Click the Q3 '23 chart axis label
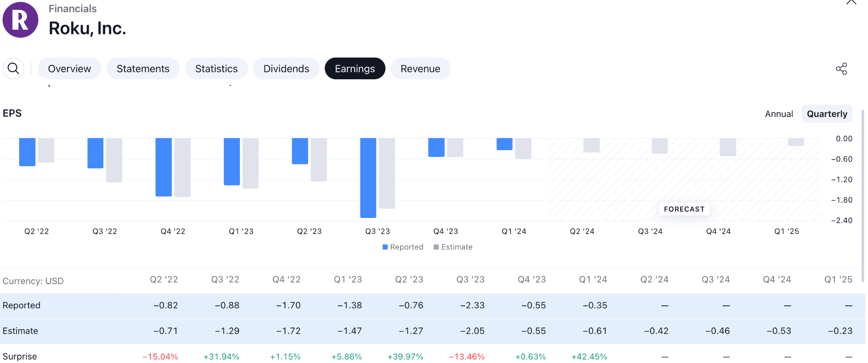 coord(377,231)
